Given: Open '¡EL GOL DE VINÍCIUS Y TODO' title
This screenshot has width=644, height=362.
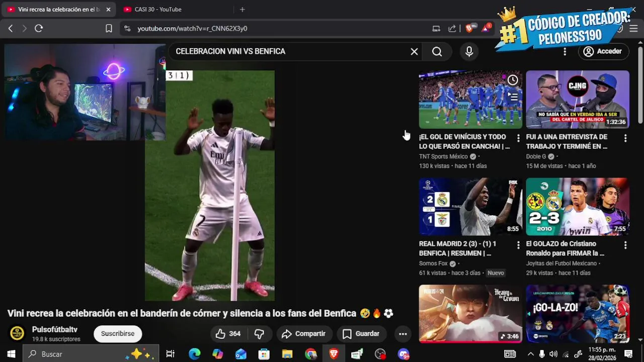Looking at the screenshot, I should [x=464, y=142].
